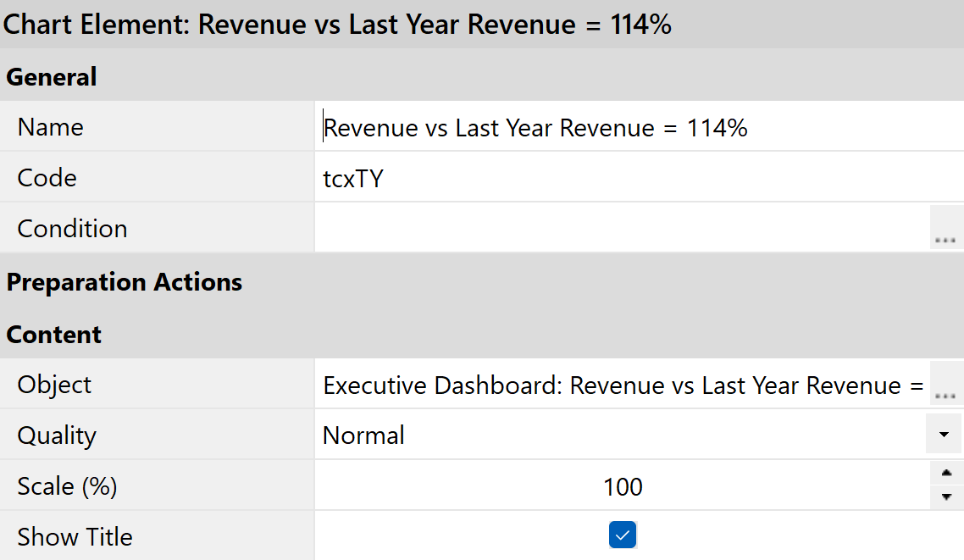
Task: Select the Show Title property label
Action: (x=75, y=537)
